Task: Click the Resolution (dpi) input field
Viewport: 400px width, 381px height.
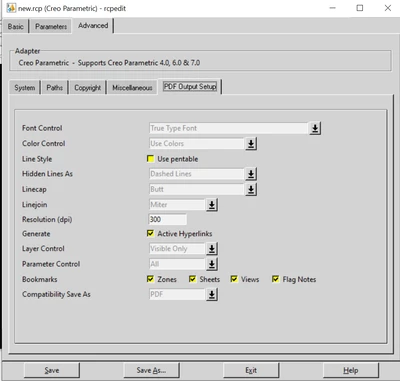Action: (x=167, y=219)
